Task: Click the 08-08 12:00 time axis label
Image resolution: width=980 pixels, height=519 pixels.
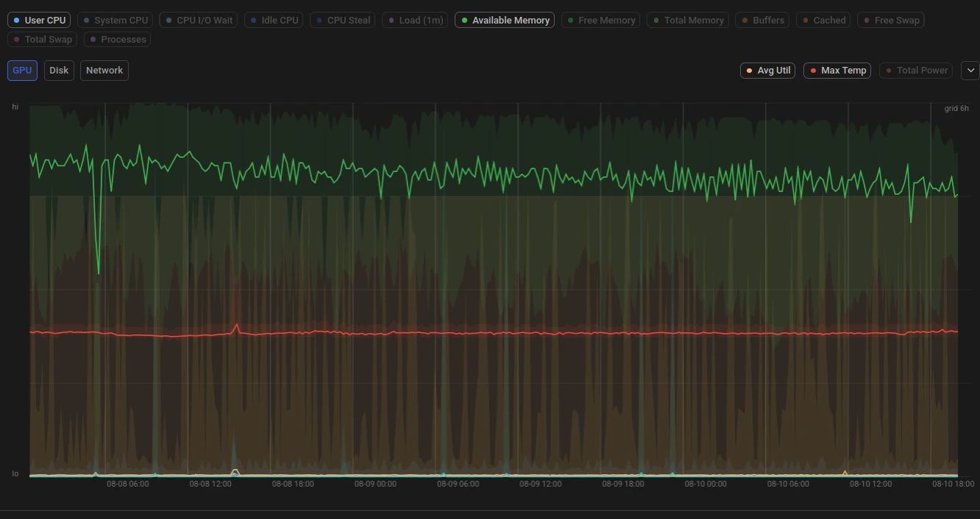Action: tap(210, 484)
